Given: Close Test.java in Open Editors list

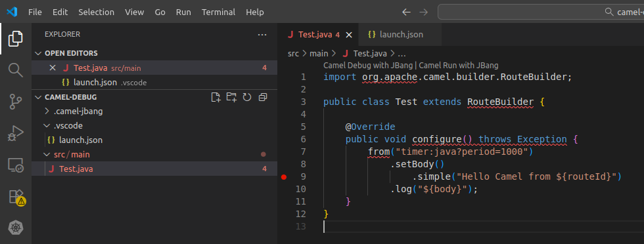Looking at the screenshot, I should [x=53, y=68].
